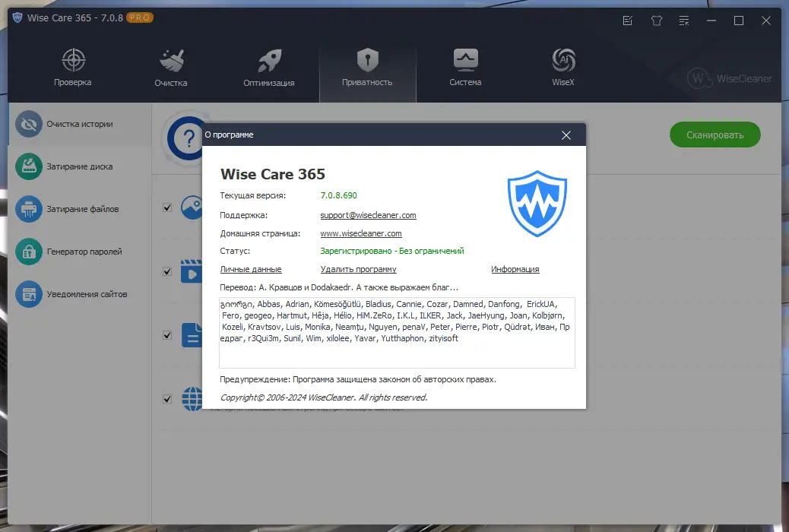Image resolution: width=789 pixels, height=532 pixels.
Task: Open the skin (shirt) icon in title bar
Action: (656, 21)
